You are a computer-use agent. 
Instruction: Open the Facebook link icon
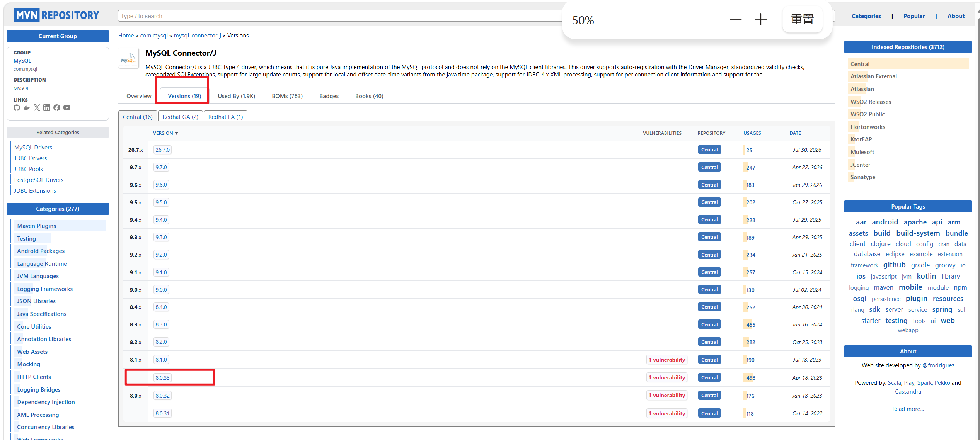point(57,108)
